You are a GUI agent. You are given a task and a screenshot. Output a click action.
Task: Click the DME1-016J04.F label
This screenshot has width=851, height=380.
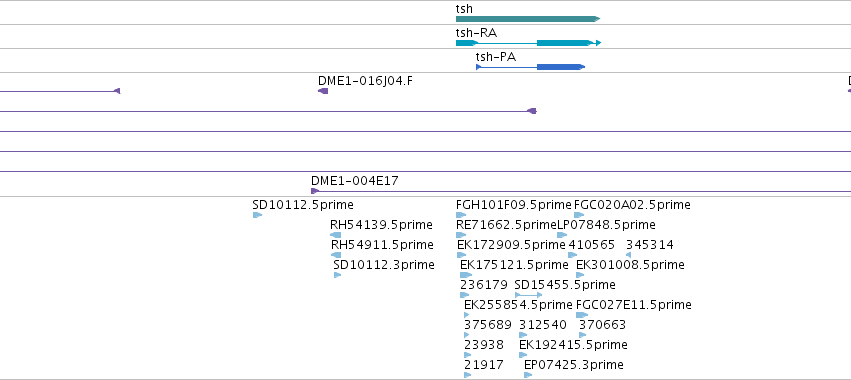point(365,81)
